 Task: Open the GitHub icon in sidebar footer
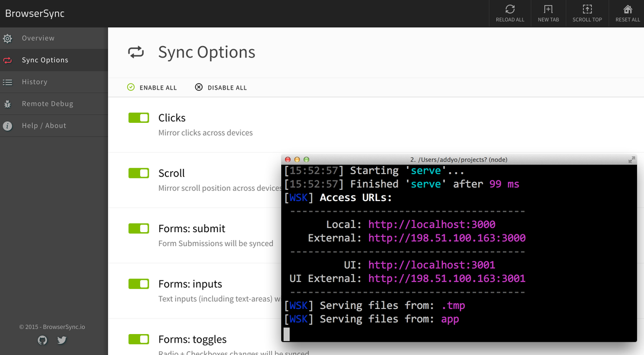click(42, 340)
